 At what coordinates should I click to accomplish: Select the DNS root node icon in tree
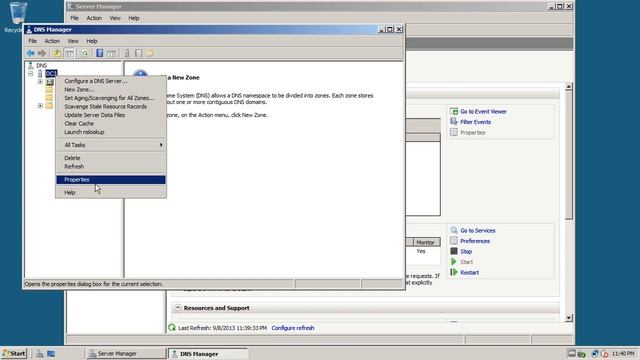(x=31, y=65)
